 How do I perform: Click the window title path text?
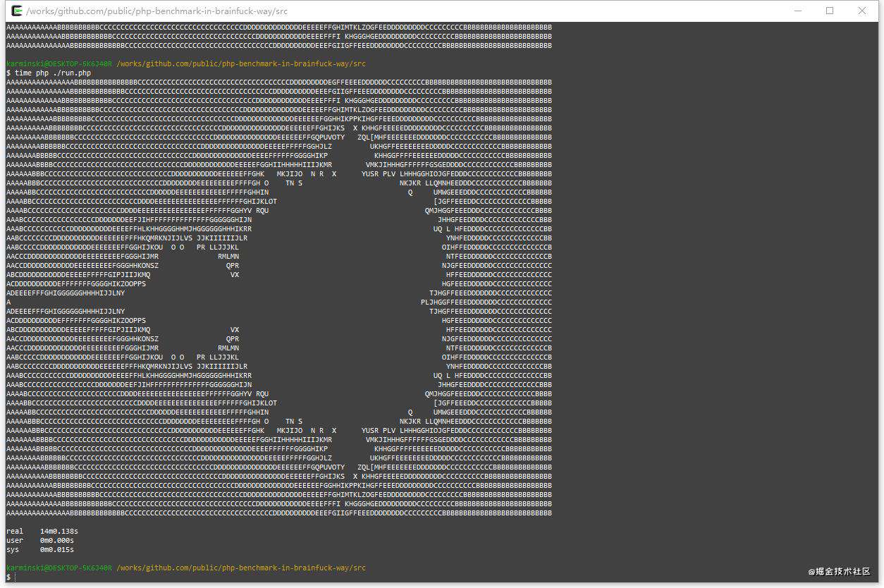pos(156,11)
